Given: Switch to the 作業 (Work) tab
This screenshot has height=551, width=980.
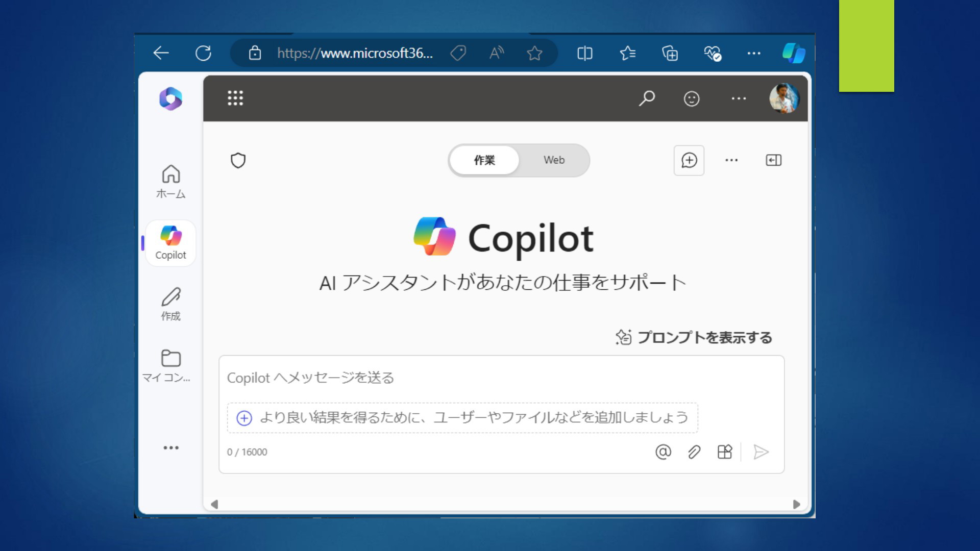Looking at the screenshot, I should [484, 160].
